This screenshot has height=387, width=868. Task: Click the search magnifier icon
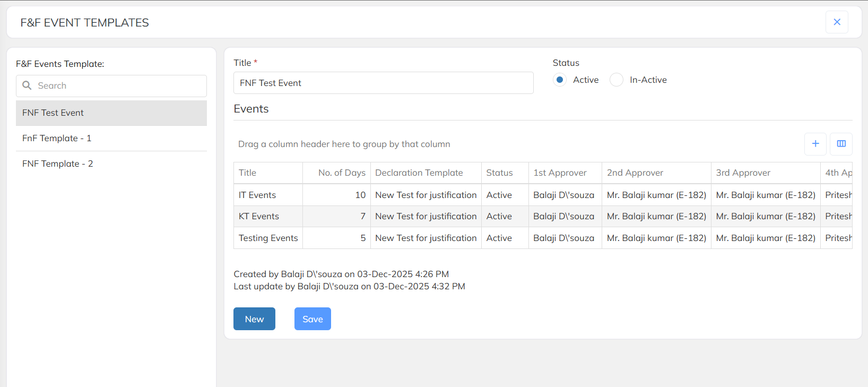27,85
